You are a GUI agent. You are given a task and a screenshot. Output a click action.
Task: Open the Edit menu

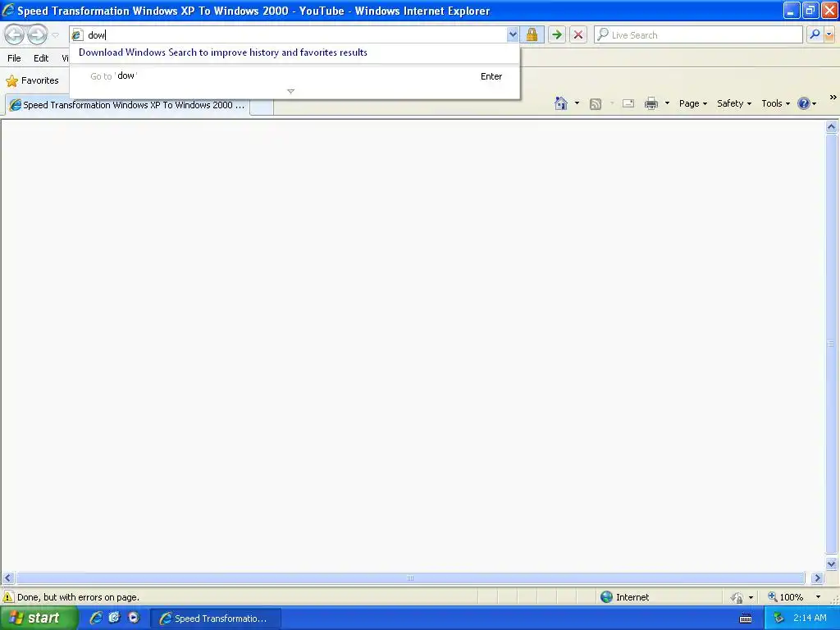(x=41, y=58)
